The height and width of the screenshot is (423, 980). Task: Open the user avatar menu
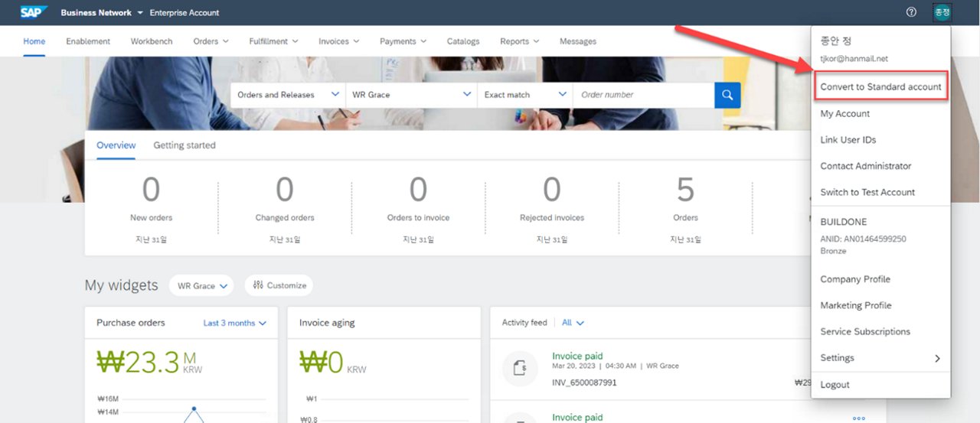(x=942, y=12)
